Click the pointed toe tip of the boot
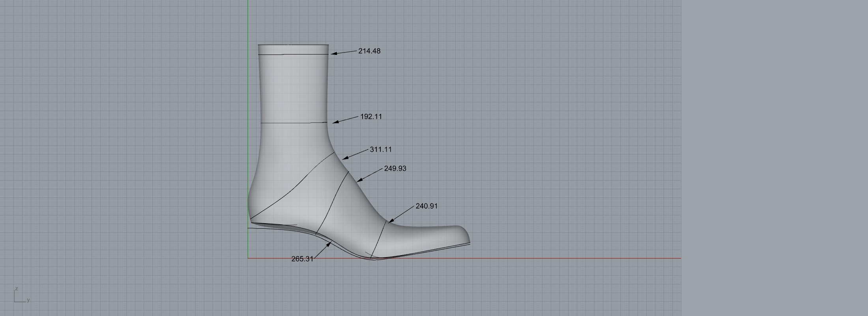 pyautogui.click(x=469, y=241)
